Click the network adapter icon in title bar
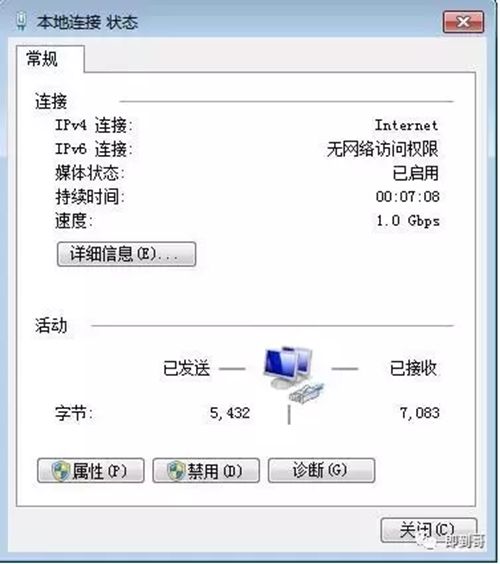 (x=22, y=22)
